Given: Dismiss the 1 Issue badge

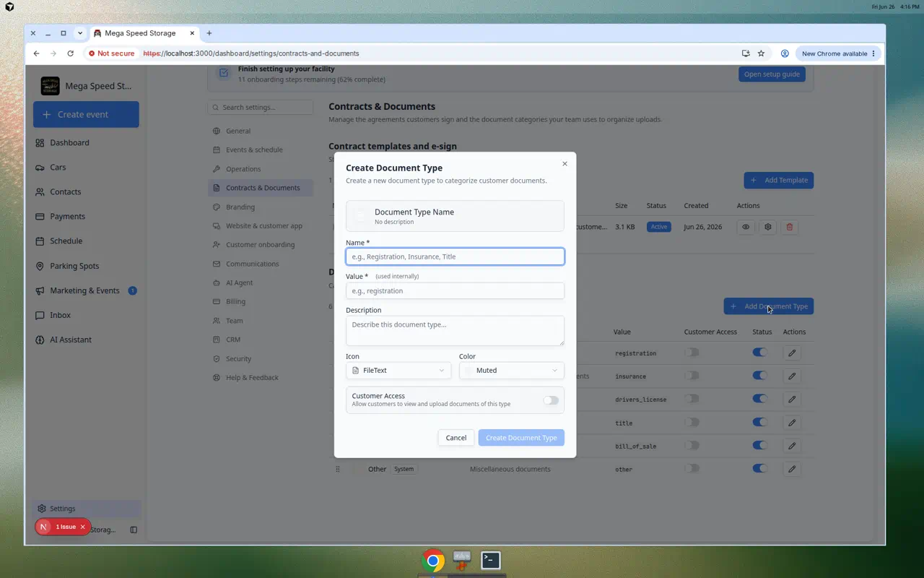Looking at the screenshot, I should click(x=82, y=527).
